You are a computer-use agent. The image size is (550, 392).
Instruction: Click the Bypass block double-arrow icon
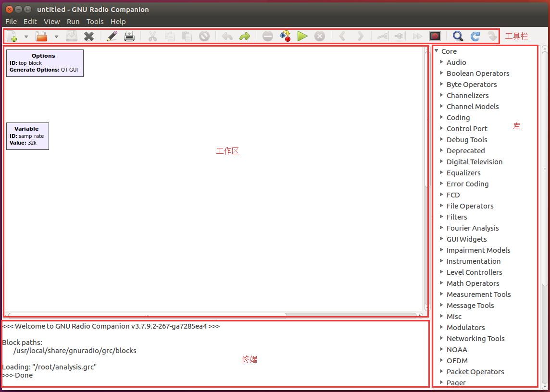click(417, 36)
